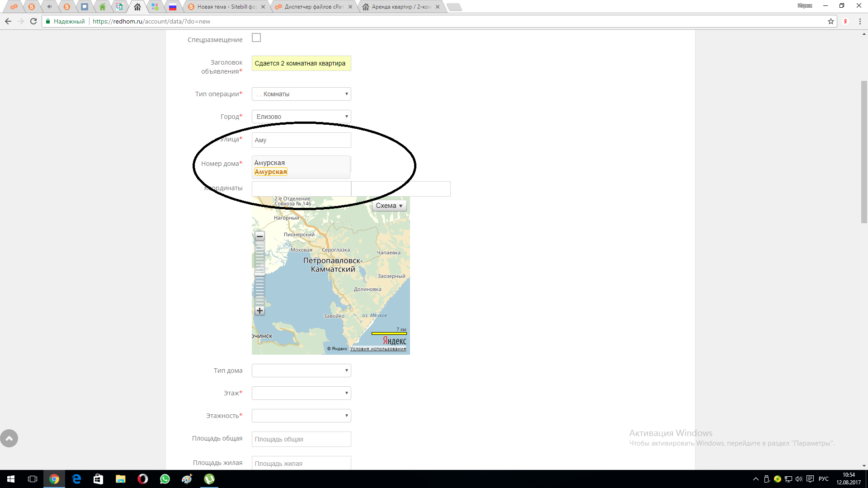Zoom in the map with plus
Screen dimensions: 868x488
click(259, 310)
